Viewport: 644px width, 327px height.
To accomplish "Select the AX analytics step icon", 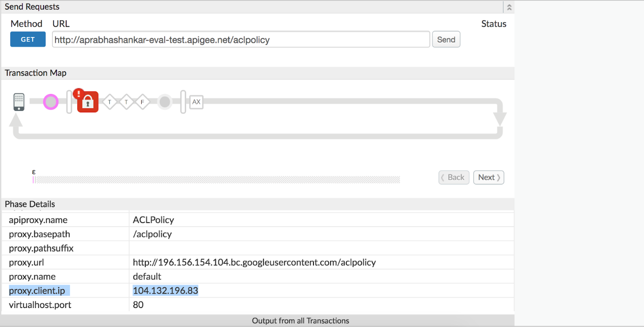I will [x=196, y=102].
